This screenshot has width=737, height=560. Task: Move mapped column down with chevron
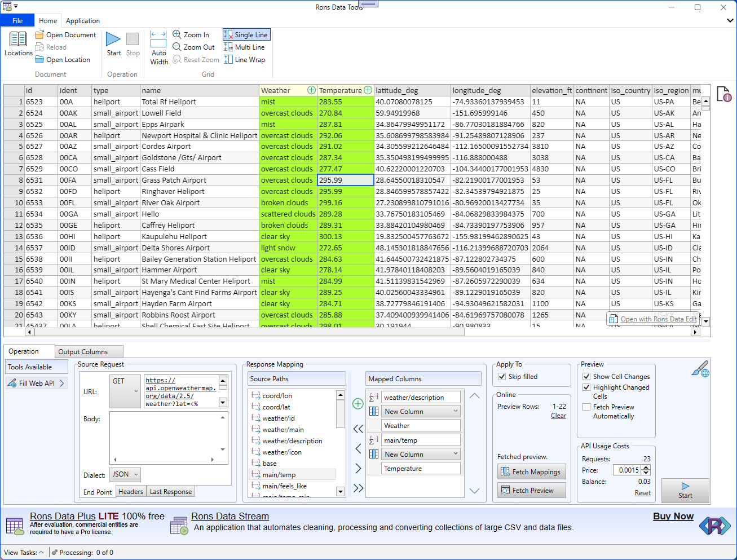click(474, 491)
